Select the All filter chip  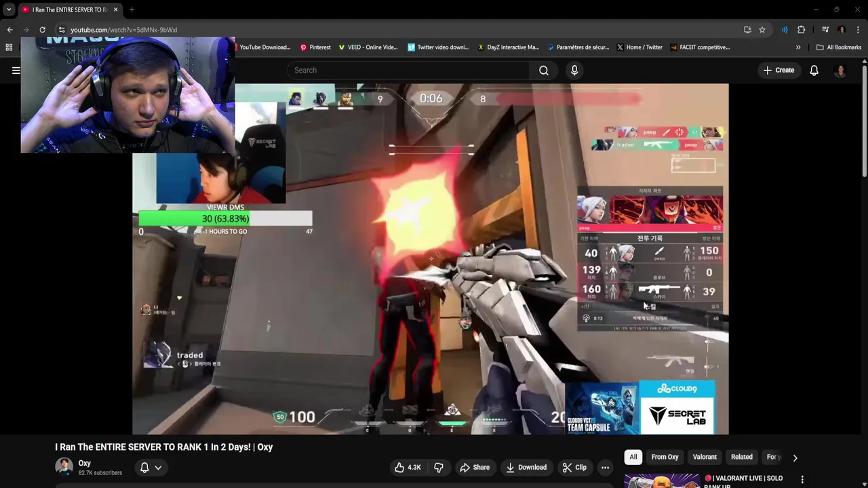[633, 457]
